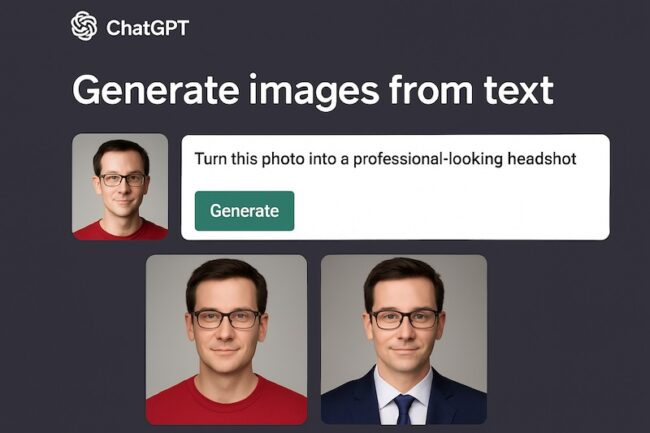Select the generated headshot with red shirt
Screen dimensions: 650x433
[x=227, y=339]
